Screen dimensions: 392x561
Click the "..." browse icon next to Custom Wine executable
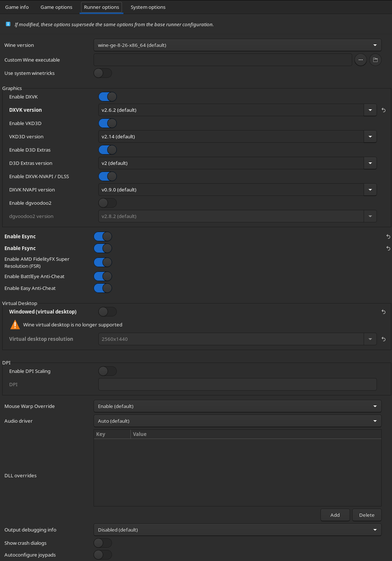pyautogui.click(x=360, y=60)
